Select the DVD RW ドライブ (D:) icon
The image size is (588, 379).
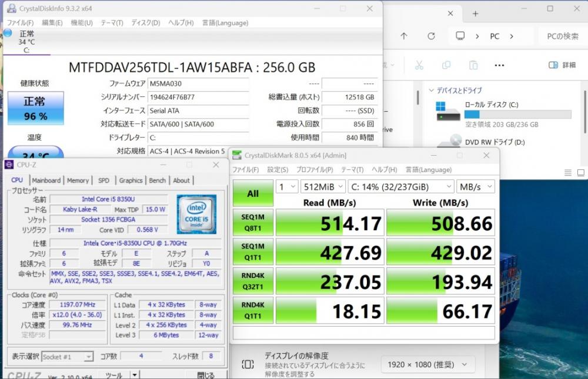coord(449,140)
